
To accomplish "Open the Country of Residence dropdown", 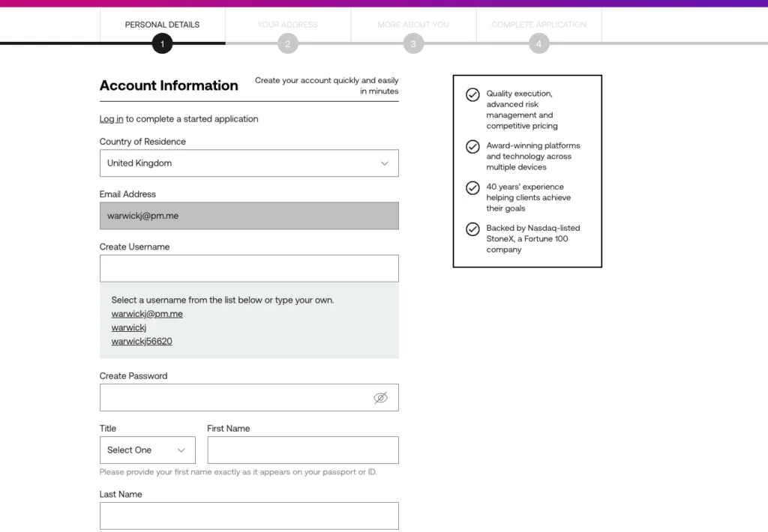I will [248, 163].
